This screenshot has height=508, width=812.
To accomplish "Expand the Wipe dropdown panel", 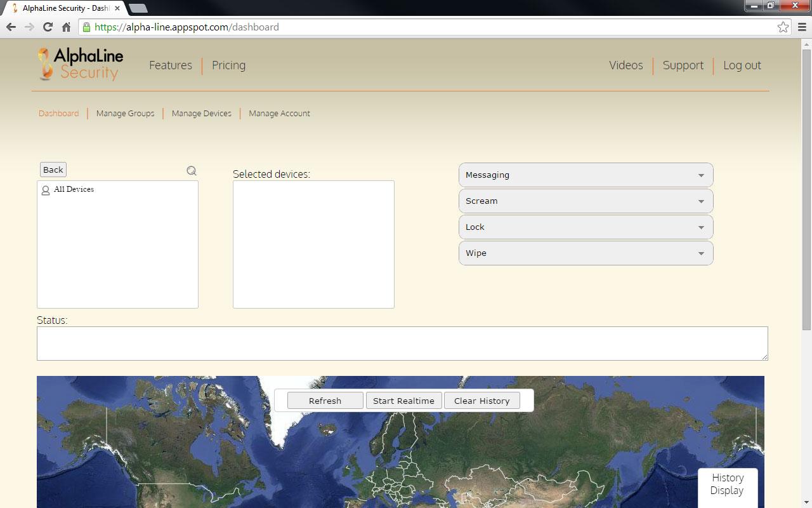I will pyautogui.click(x=586, y=253).
